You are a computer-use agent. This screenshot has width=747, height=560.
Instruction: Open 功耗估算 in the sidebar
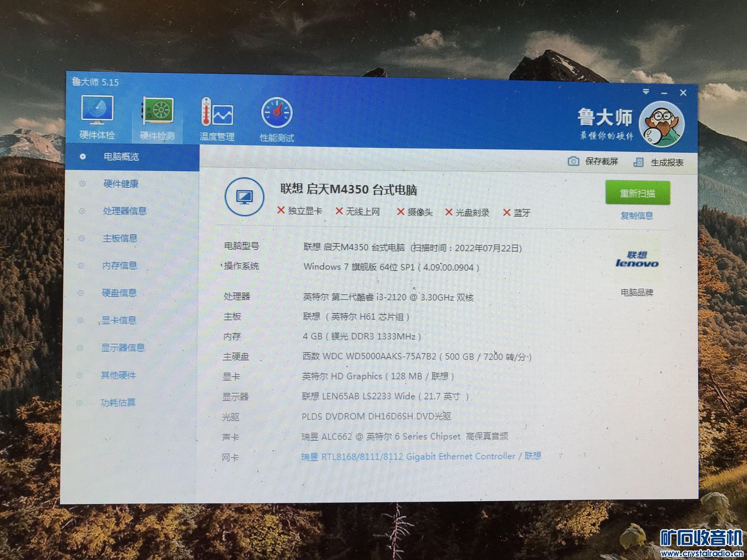[118, 402]
